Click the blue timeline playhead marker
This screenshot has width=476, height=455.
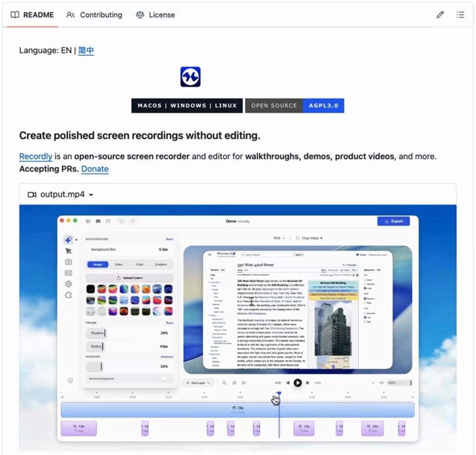(279, 393)
